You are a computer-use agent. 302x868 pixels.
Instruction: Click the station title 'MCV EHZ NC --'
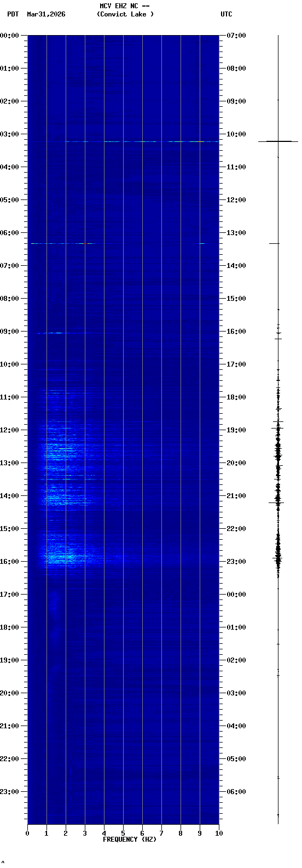[x=124, y=6]
